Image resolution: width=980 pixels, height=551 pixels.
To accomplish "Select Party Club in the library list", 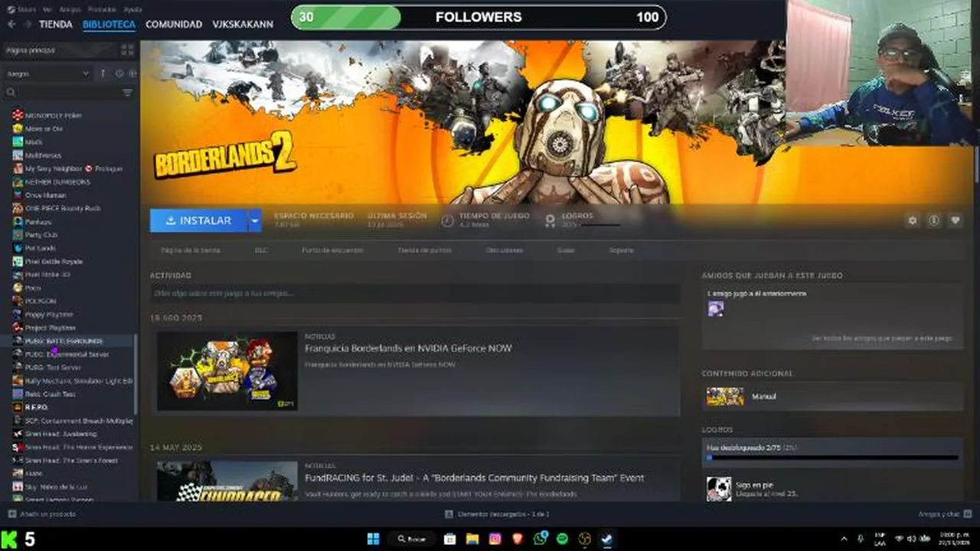I will (x=41, y=235).
